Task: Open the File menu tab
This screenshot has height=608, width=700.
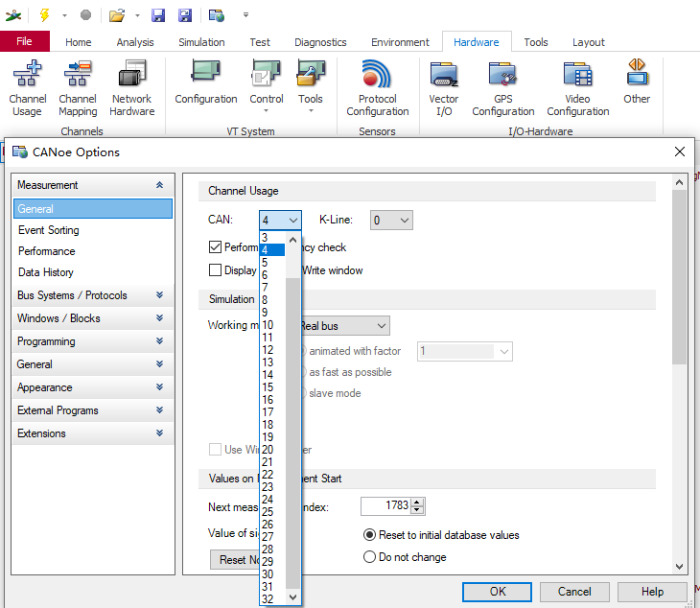Action: 25,41
